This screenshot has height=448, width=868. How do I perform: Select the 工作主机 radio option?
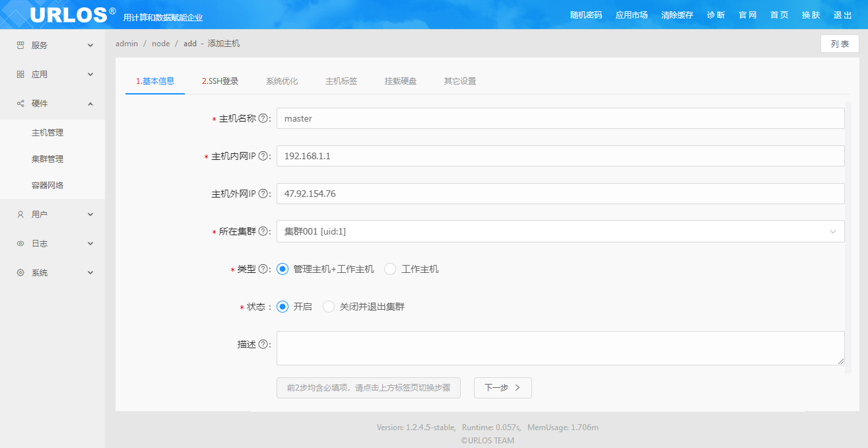pyautogui.click(x=390, y=269)
